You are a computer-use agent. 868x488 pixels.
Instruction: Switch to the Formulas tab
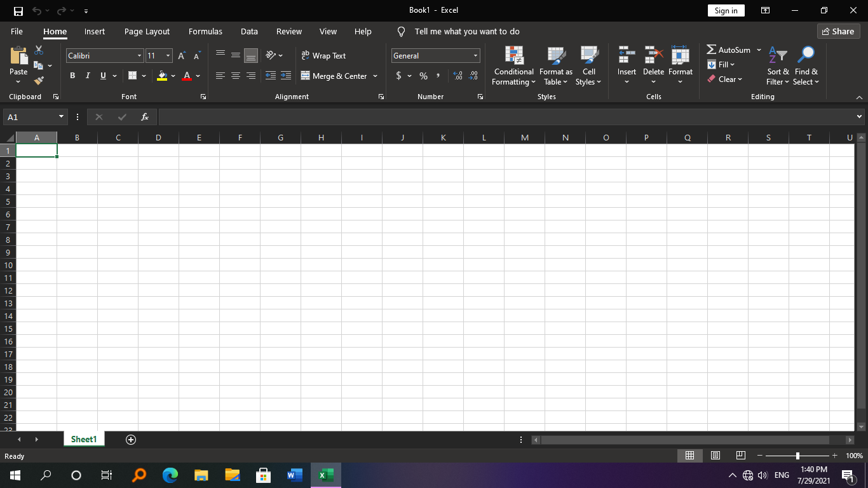point(205,31)
